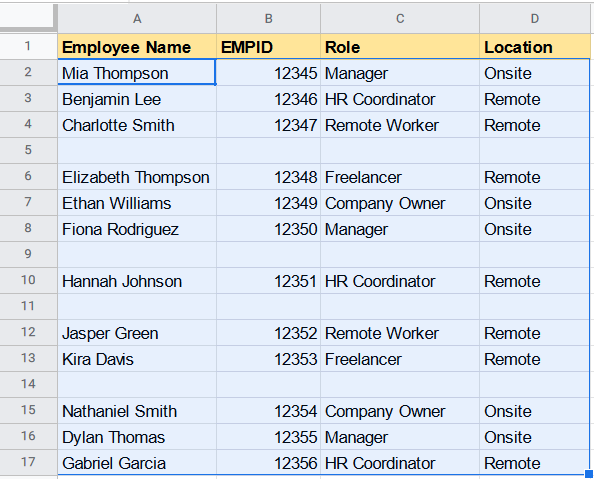Select the Gabriel Garcia cell
Image resolution: width=594 pixels, height=479 pixels.
[x=137, y=462]
